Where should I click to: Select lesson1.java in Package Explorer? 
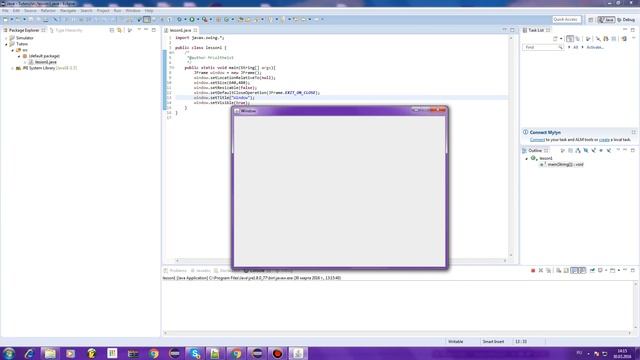pos(43,62)
